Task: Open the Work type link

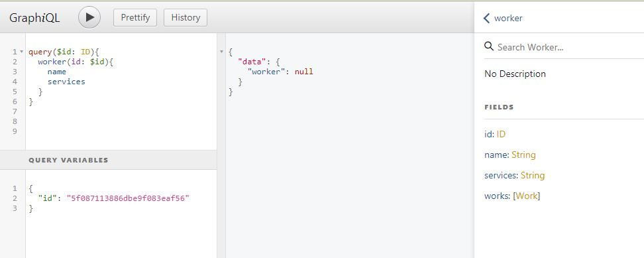Action: click(527, 196)
